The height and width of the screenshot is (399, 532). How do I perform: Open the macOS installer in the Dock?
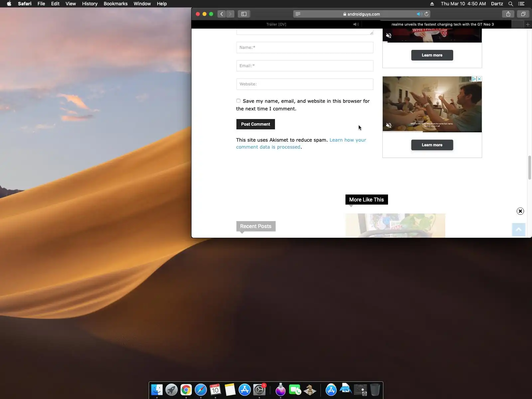[x=281, y=390]
